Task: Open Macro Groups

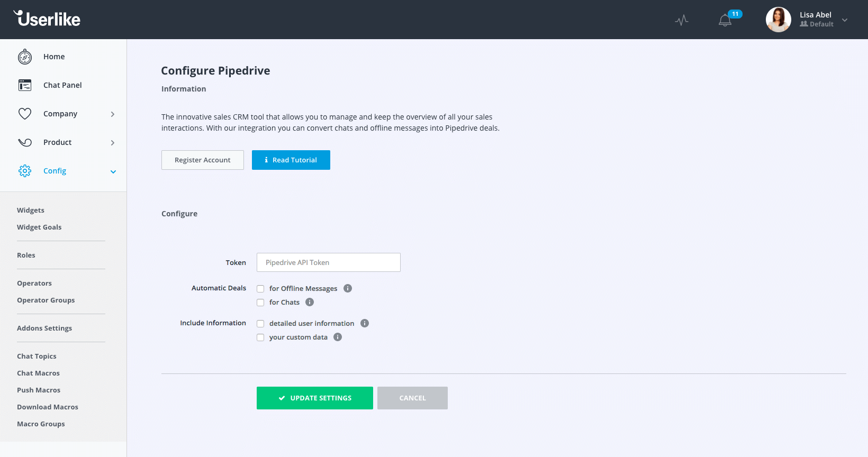Action: 41,424
